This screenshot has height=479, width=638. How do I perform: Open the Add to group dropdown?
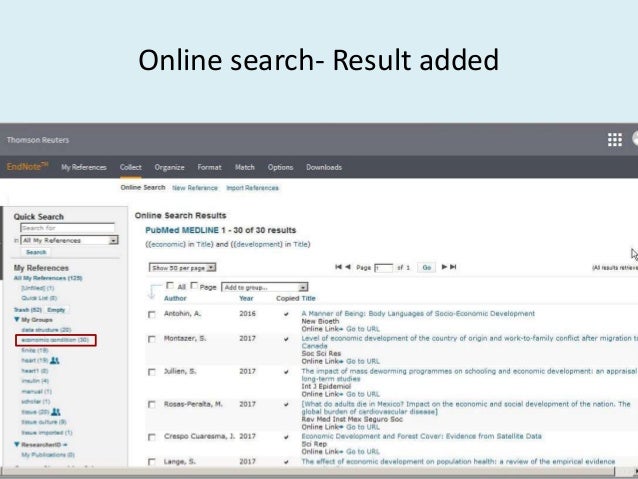[x=264, y=287]
